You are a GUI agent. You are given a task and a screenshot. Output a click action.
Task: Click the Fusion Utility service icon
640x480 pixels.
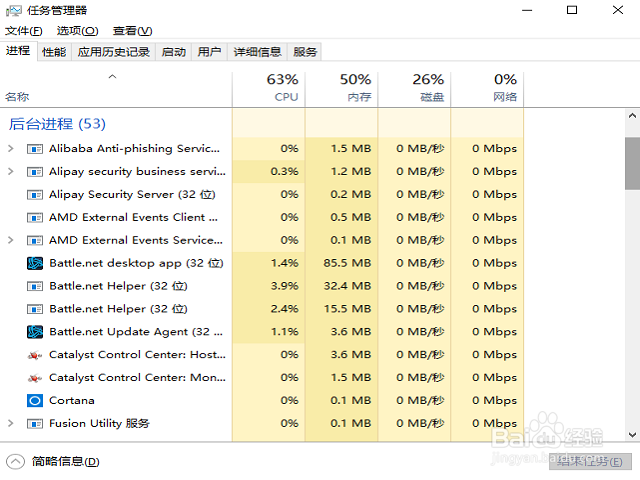coord(34,424)
